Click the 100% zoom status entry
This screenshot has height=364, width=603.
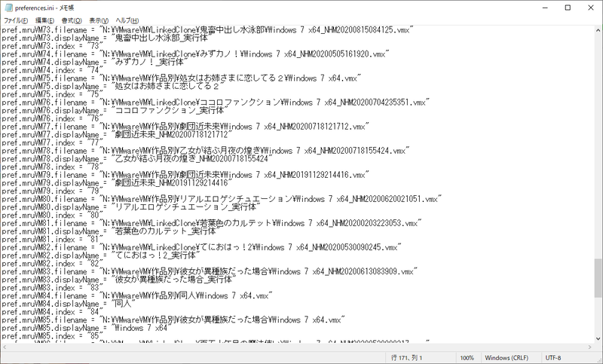467,358
